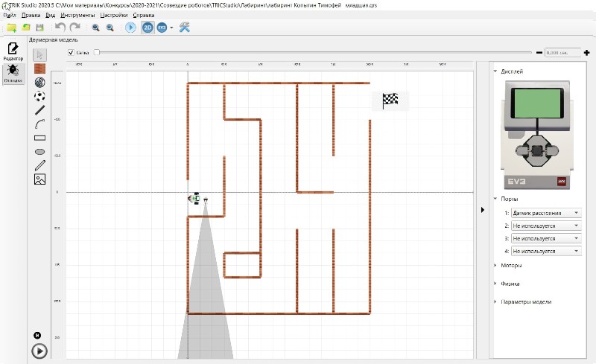Select the rectangle shape tool
596x364 pixels.
(x=40, y=137)
